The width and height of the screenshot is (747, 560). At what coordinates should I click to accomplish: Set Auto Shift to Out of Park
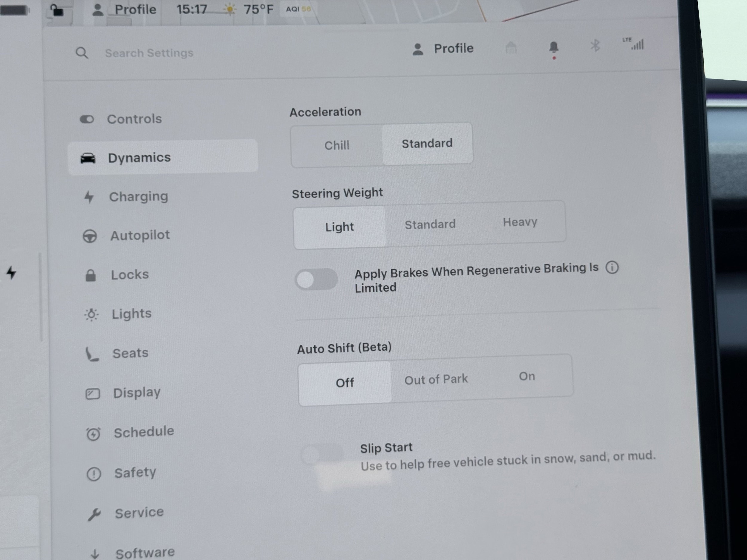tap(436, 380)
